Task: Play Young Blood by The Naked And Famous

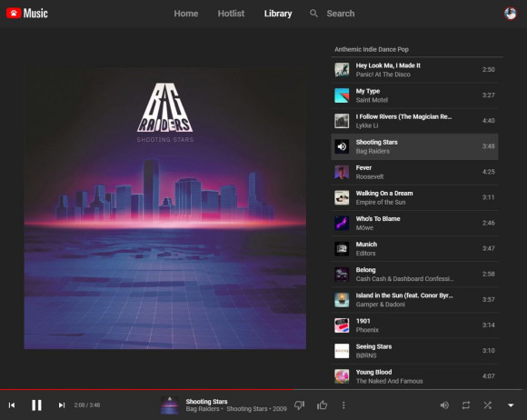Action: [414, 376]
